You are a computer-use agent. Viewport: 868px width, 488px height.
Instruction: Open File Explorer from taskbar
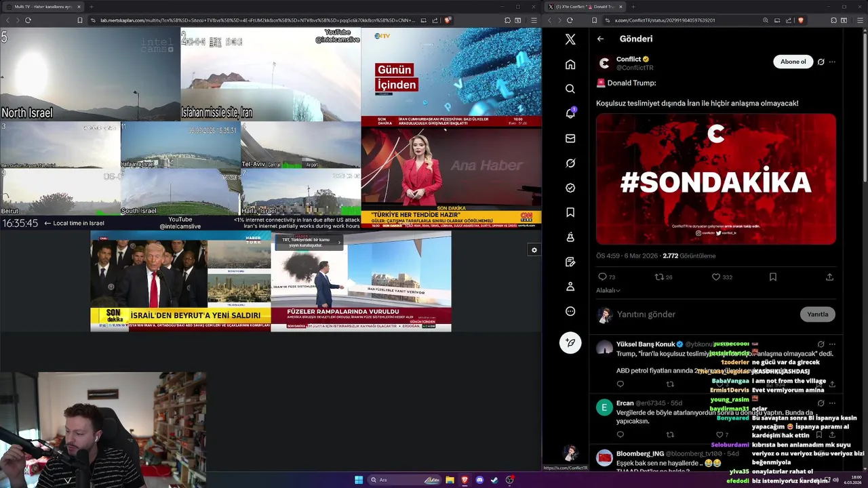coord(450,480)
